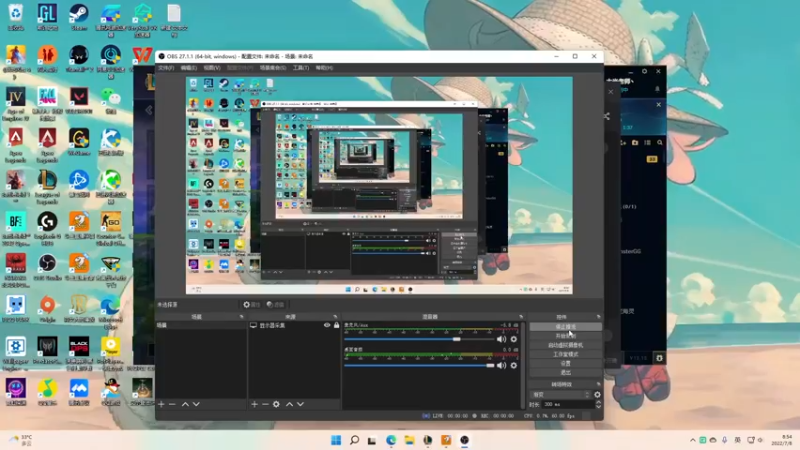Move the scene down in the Scenes panel
Viewport: 800px width, 450px height.
196,404
